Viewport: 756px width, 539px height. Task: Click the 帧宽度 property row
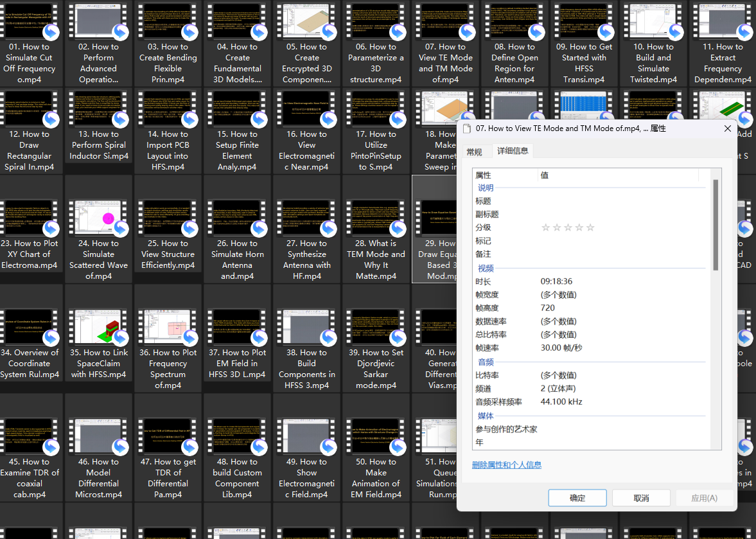click(590, 295)
